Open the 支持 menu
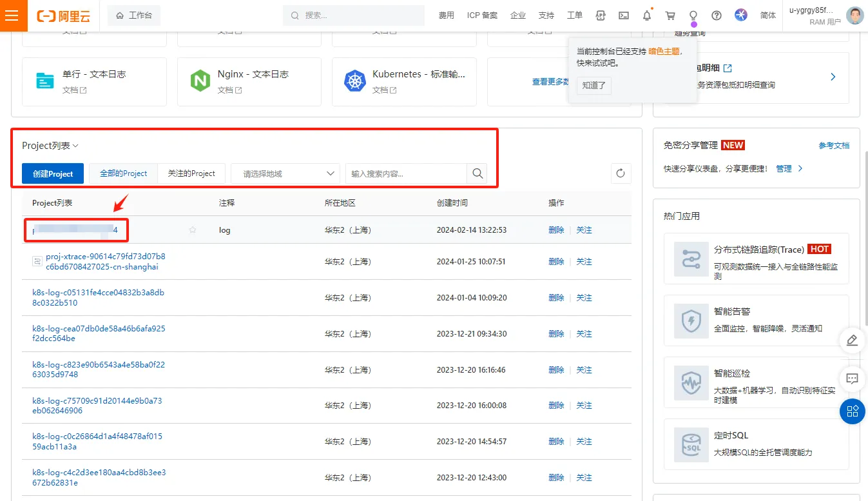This screenshot has width=868, height=501. (x=546, y=15)
